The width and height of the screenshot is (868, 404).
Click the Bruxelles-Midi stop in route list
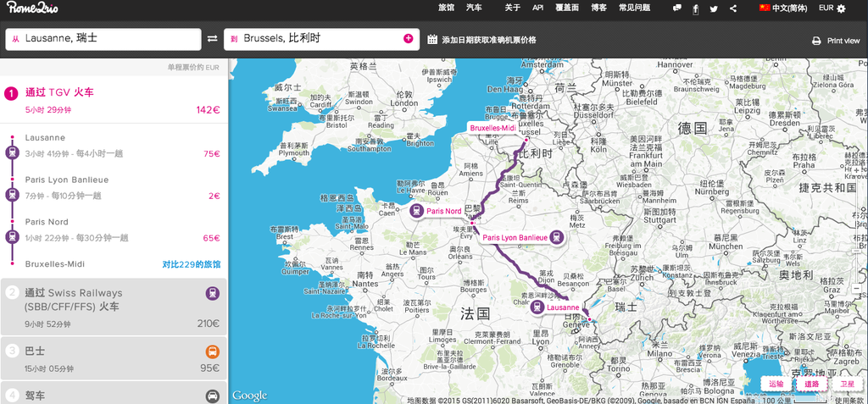point(55,264)
